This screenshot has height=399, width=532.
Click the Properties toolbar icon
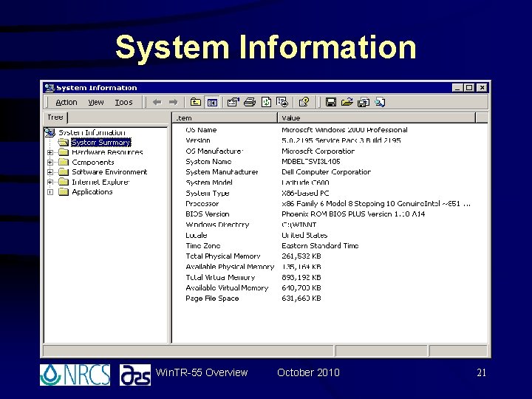[x=233, y=102]
